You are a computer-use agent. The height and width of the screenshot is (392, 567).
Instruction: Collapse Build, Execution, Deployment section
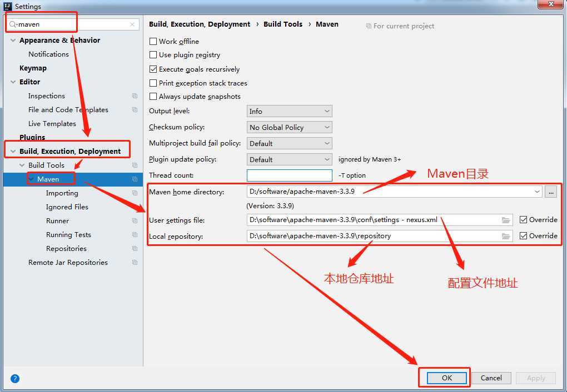(x=13, y=151)
